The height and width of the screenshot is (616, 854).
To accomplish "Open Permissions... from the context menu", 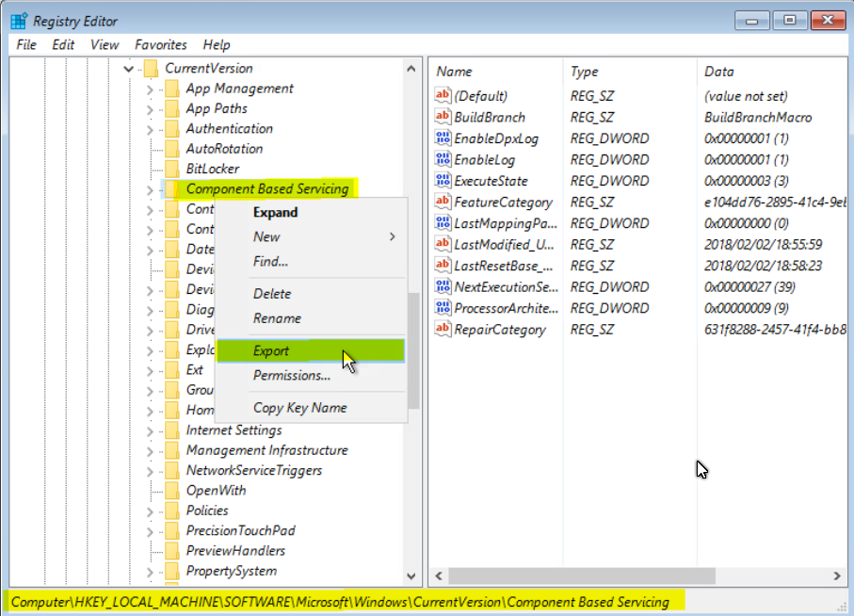I will click(311, 375).
